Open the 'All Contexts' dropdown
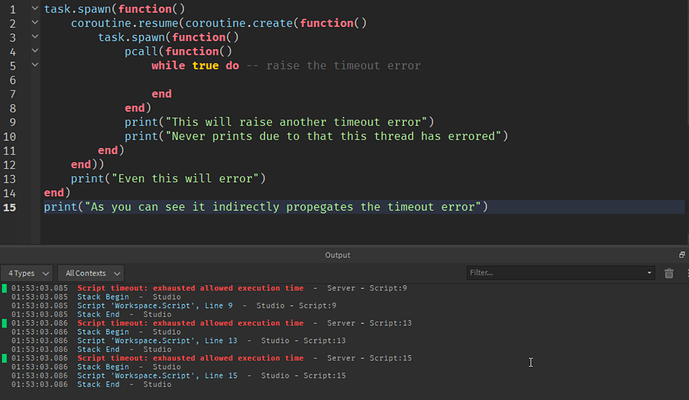Viewport: 689px width, 400px height. 91,273
